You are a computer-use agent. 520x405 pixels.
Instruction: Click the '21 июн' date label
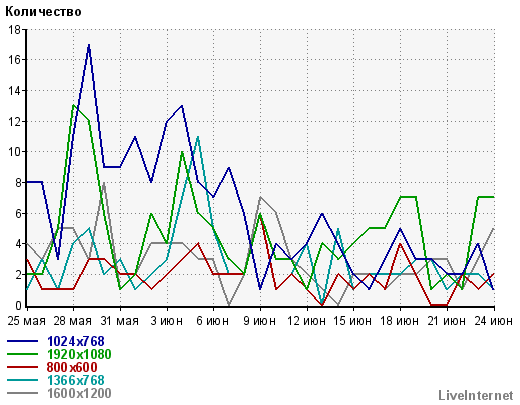point(447,321)
